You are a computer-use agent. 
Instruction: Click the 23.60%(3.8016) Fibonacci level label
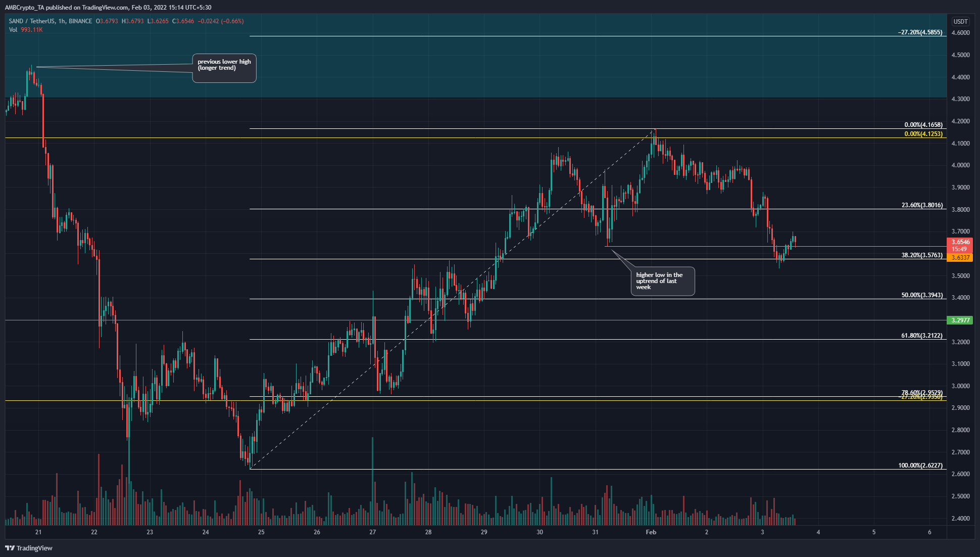click(x=922, y=205)
